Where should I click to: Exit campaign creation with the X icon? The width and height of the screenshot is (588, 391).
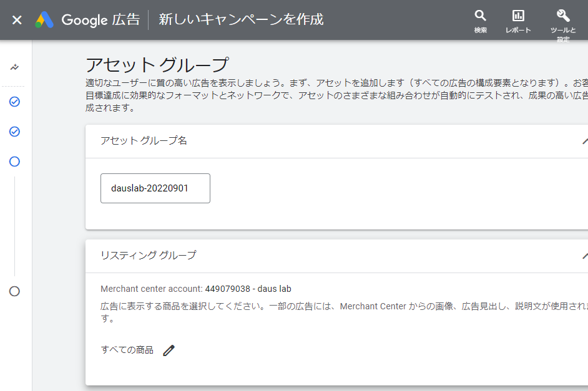point(17,19)
